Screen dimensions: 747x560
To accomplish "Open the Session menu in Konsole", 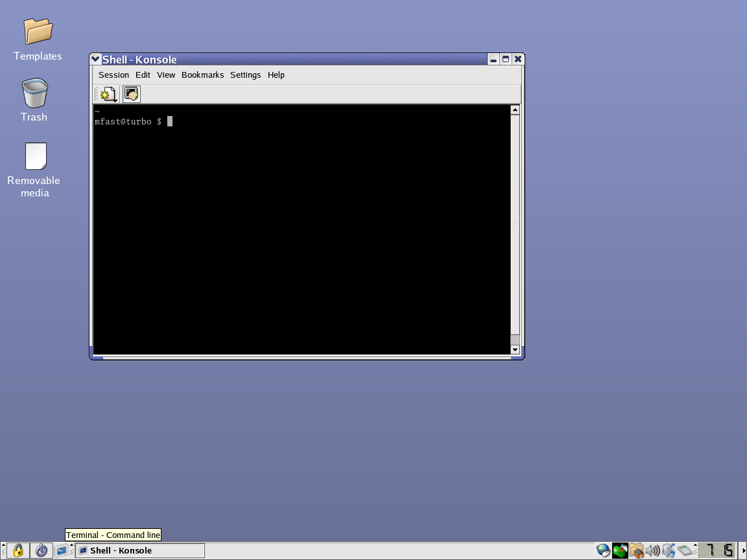I will pyautogui.click(x=113, y=75).
